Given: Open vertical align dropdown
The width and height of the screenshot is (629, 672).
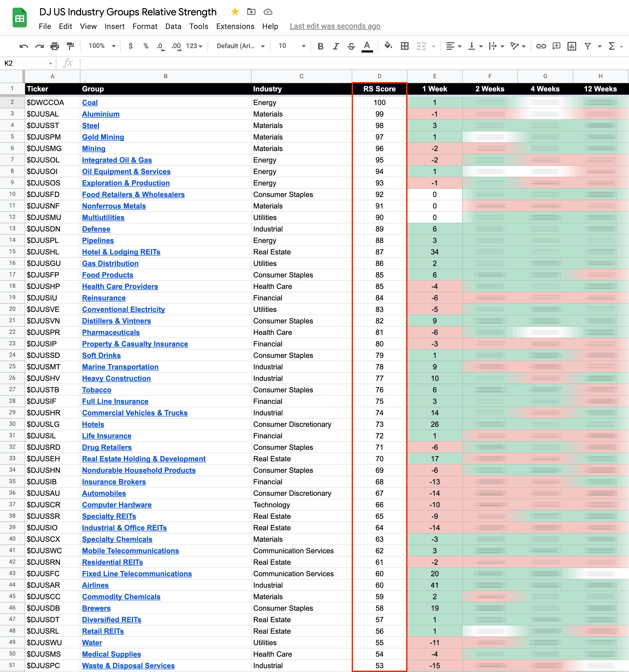Looking at the screenshot, I should (475, 46).
